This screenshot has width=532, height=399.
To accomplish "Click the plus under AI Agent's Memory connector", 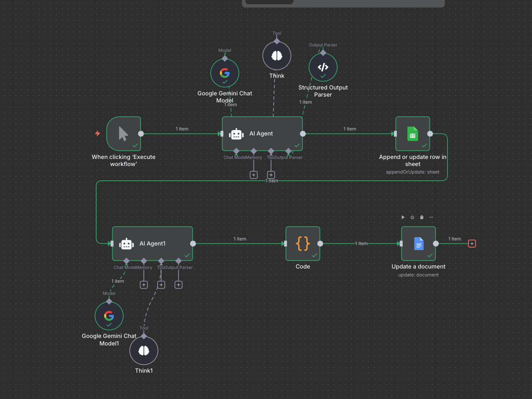I will click(254, 174).
